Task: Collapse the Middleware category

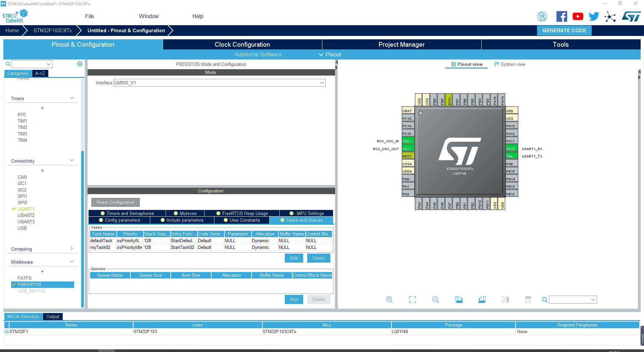Action: pos(72,262)
